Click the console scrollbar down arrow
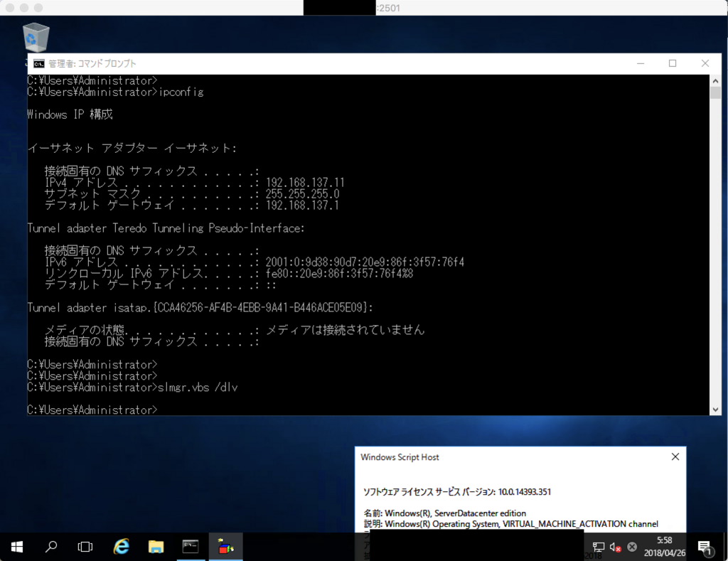Viewport: 728px width, 561px height. pos(715,409)
